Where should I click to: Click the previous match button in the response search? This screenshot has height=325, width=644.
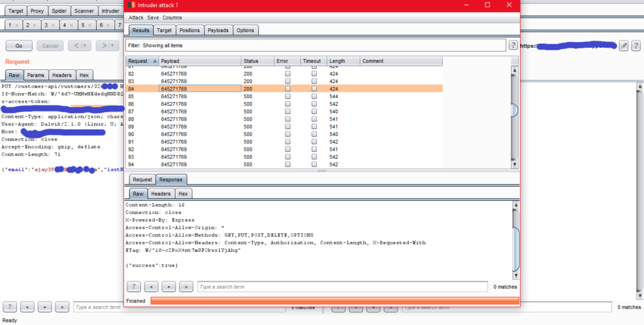coord(150,287)
